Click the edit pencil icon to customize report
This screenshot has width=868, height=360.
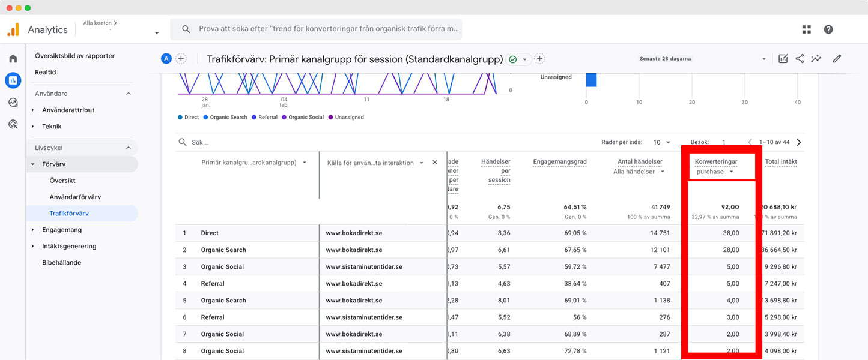837,59
